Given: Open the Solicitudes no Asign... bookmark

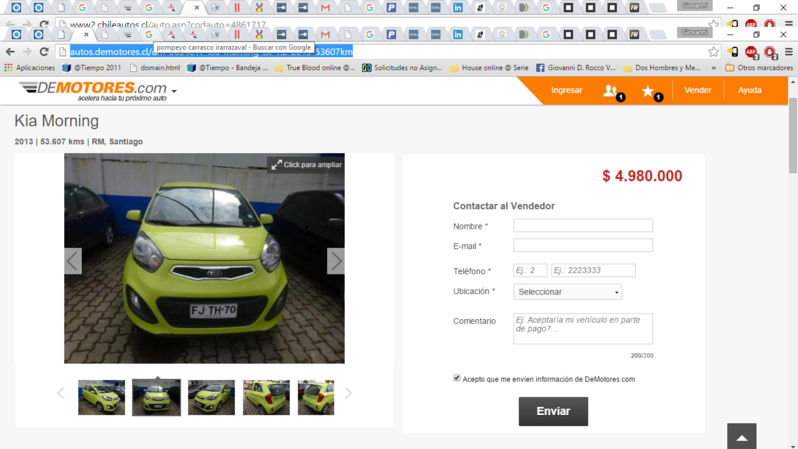Looking at the screenshot, I should pyautogui.click(x=402, y=68).
